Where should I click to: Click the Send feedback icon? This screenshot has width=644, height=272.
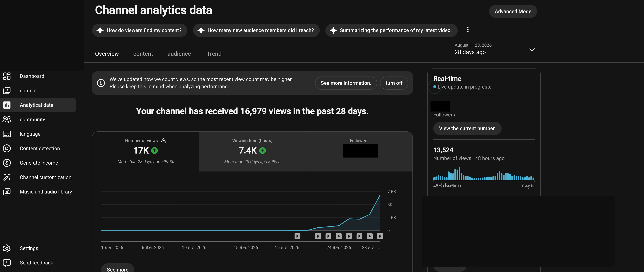pyautogui.click(x=7, y=263)
